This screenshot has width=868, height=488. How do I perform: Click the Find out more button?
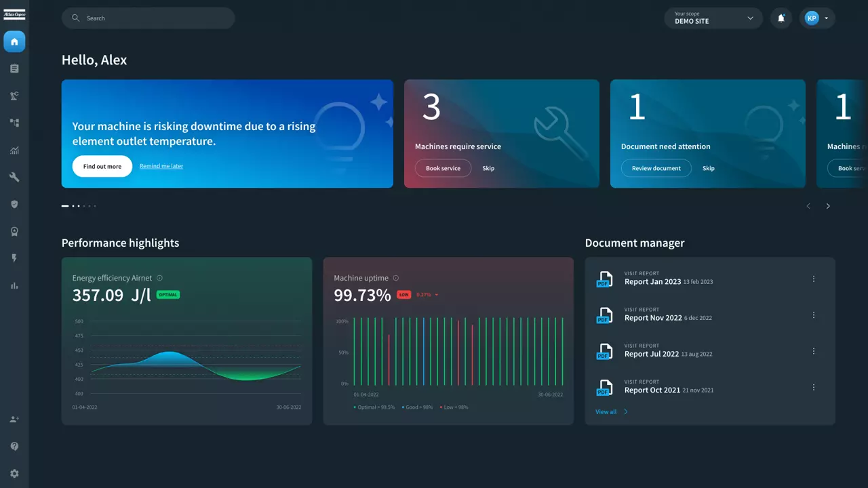coord(102,166)
